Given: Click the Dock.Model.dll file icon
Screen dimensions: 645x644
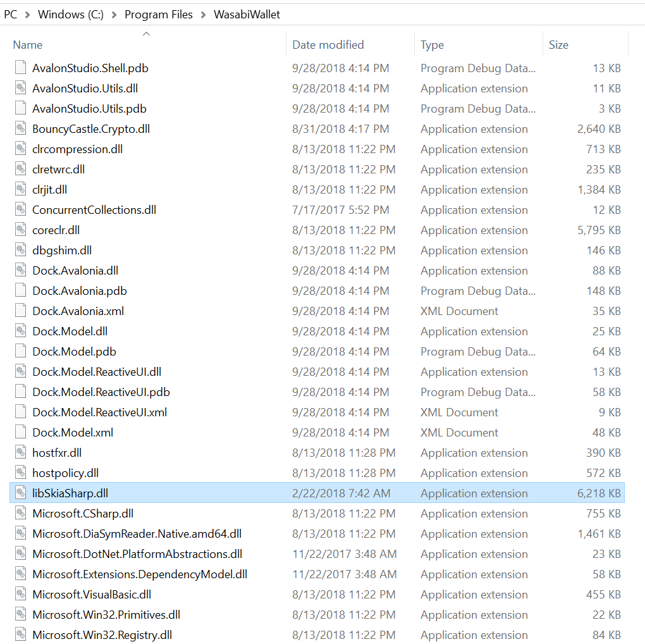Looking at the screenshot, I should [x=21, y=331].
